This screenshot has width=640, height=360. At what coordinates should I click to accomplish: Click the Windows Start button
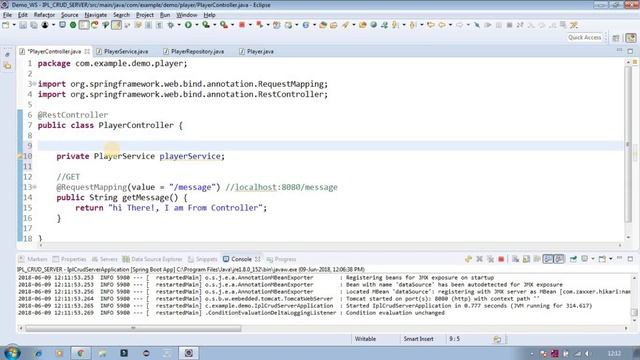[12, 353]
